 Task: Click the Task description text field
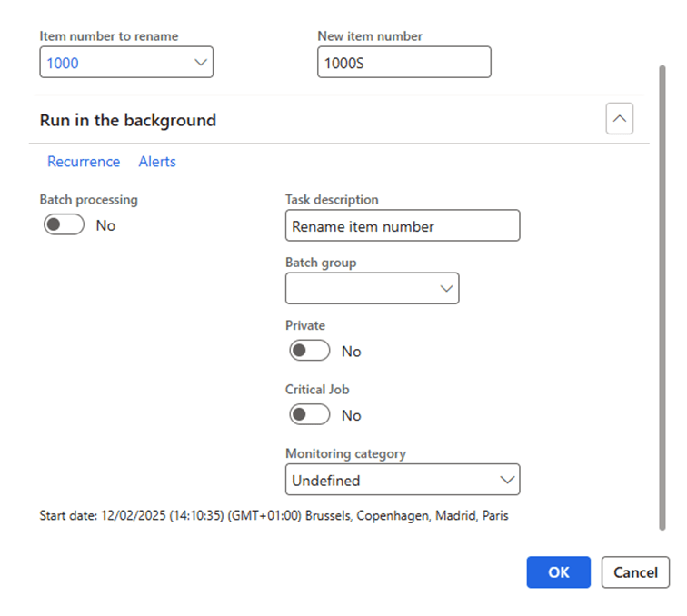pyautogui.click(x=402, y=226)
